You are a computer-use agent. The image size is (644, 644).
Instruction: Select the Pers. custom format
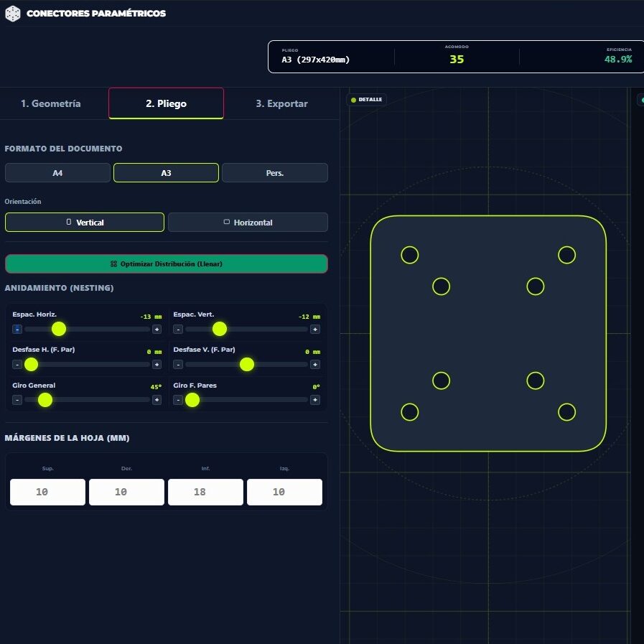click(275, 173)
